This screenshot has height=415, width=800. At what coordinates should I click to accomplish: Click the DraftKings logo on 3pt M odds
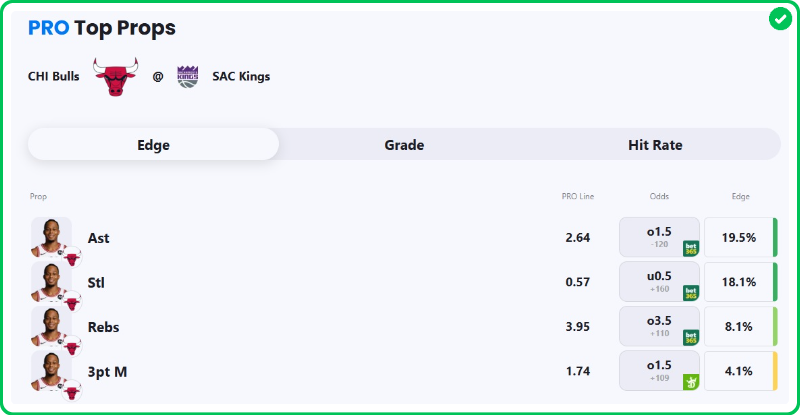coord(691,381)
